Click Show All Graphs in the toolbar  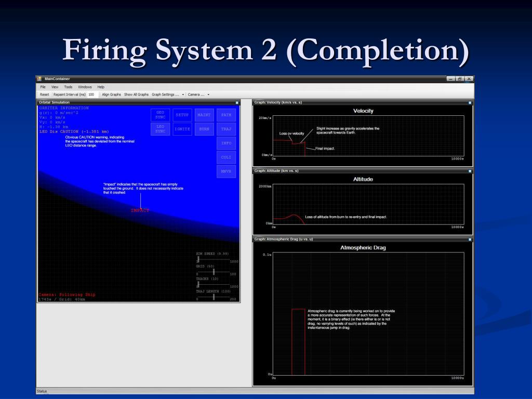point(136,95)
